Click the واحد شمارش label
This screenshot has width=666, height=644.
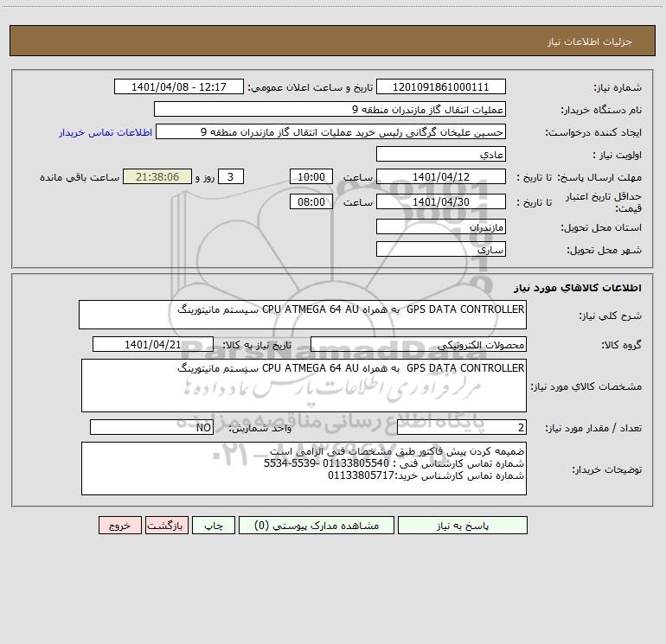pyautogui.click(x=260, y=428)
